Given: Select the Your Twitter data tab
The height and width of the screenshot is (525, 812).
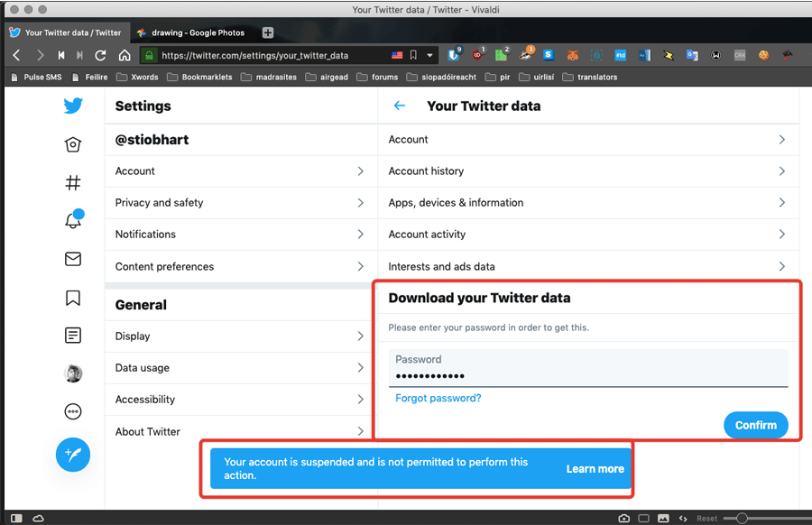Looking at the screenshot, I should 66,32.
